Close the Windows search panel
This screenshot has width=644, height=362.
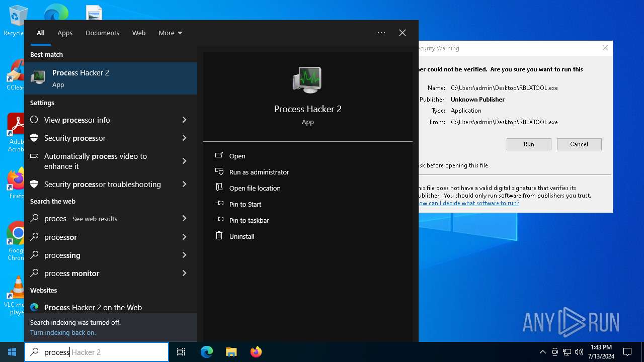(403, 33)
